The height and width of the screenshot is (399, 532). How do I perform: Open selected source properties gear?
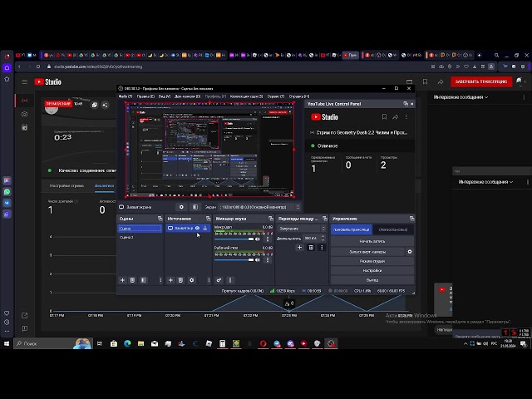(192, 280)
